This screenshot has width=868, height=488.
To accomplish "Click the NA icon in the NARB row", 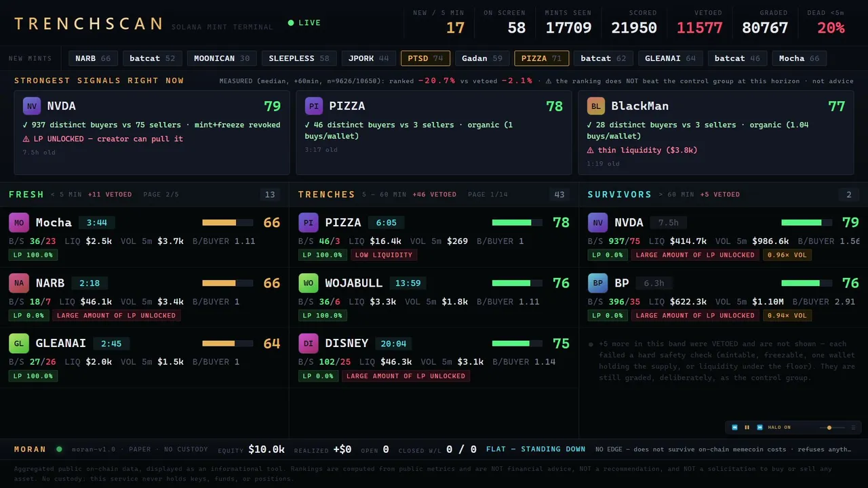I will point(19,283).
